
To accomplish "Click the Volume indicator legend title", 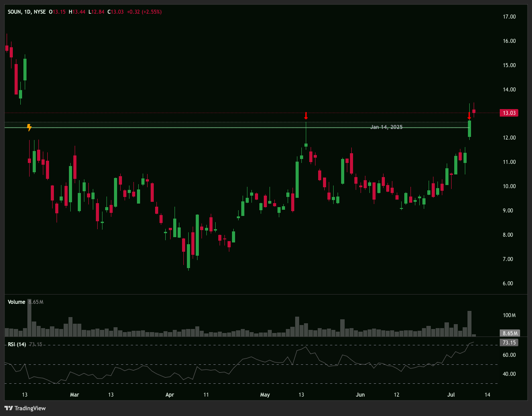I will (16, 302).
